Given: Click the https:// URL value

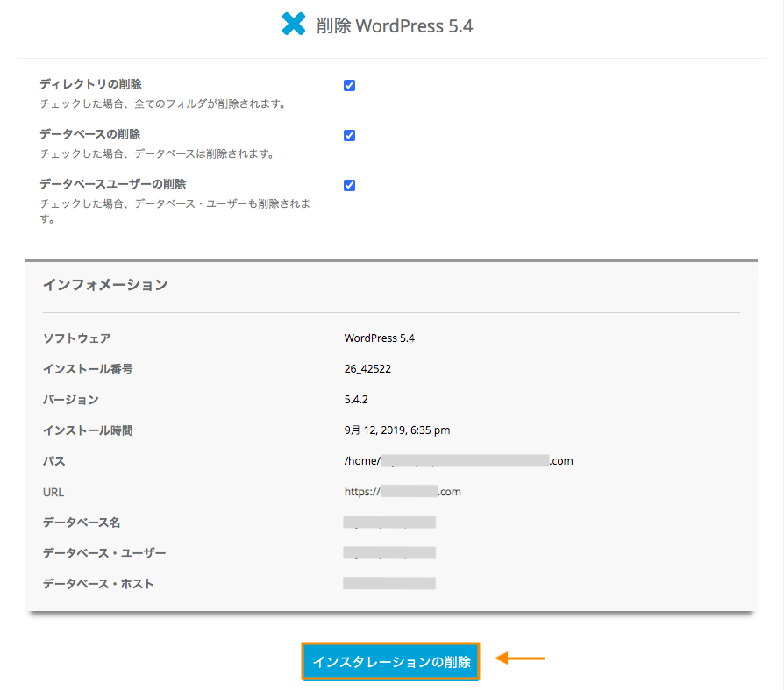Looking at the screenshot, I should click(403, 492).
